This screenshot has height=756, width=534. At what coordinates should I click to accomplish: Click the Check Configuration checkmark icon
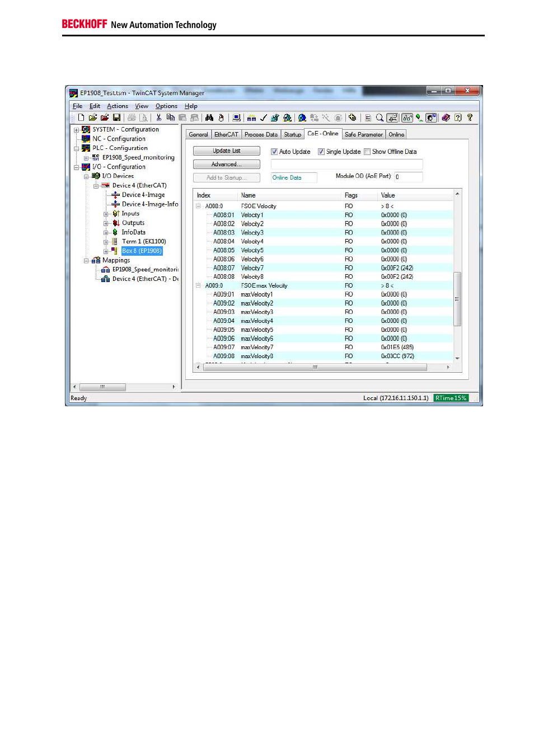click(x=263, y=118)
